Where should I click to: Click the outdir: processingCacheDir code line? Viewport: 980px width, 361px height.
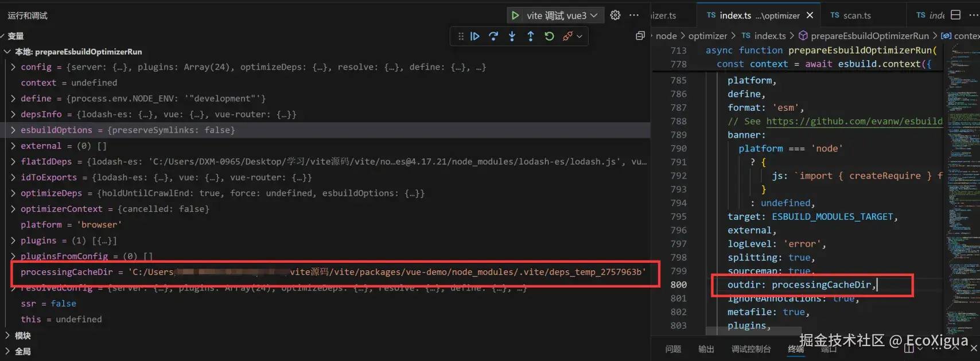[802, 285]
